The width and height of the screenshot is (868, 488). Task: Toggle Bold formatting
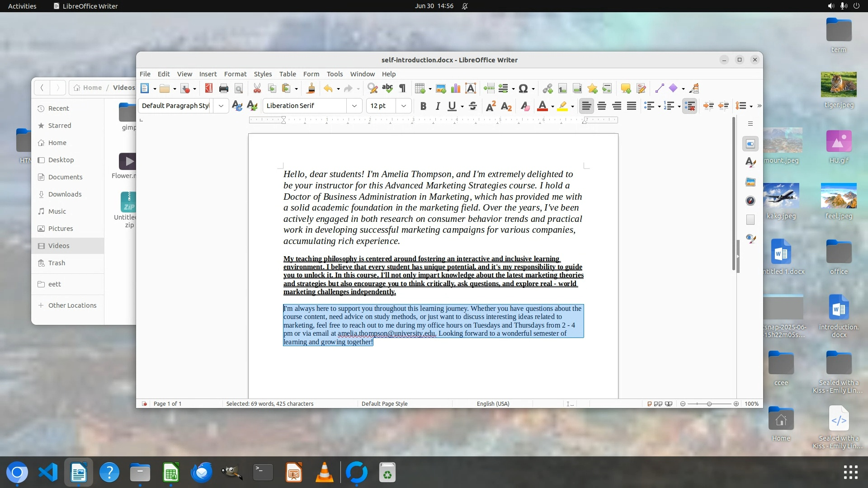(423, 106)
